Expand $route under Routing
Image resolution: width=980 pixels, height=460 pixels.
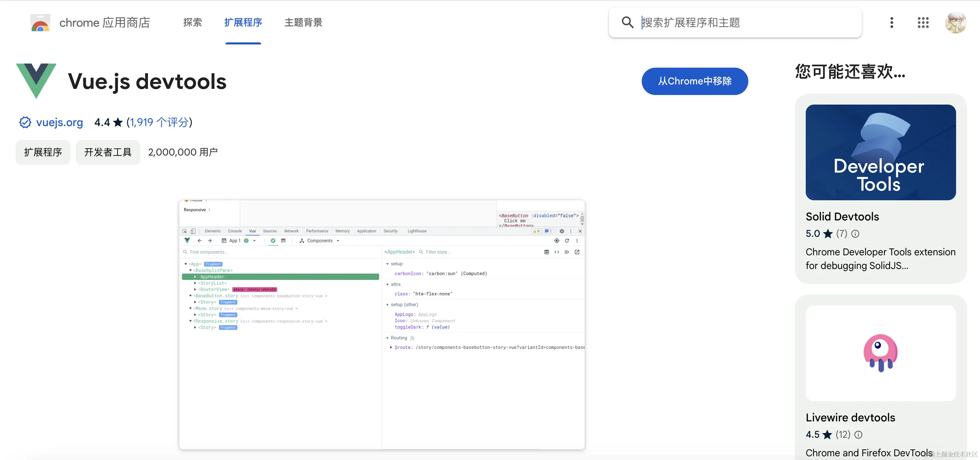(x=391, y=347)
